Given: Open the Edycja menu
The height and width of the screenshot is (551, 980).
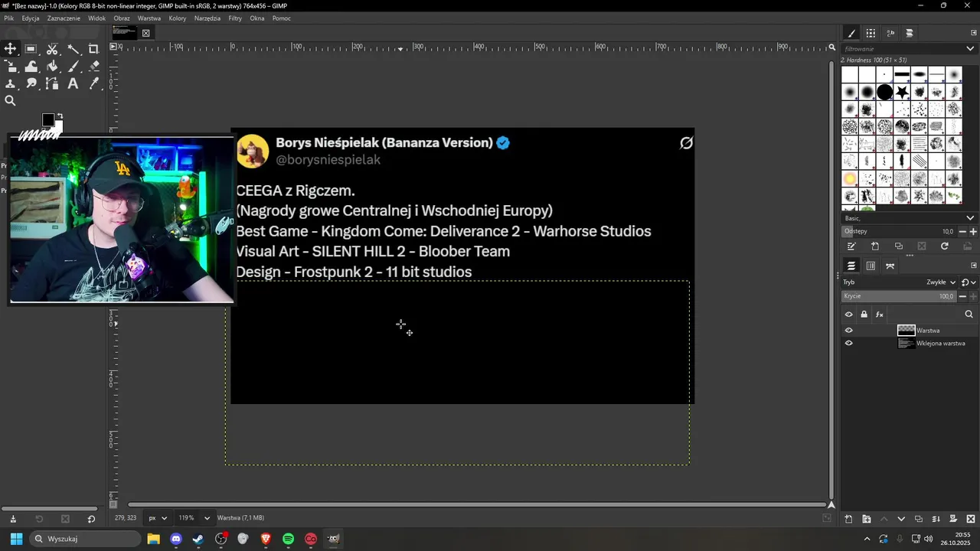Looking at the screenshot, I should (31, 18).
